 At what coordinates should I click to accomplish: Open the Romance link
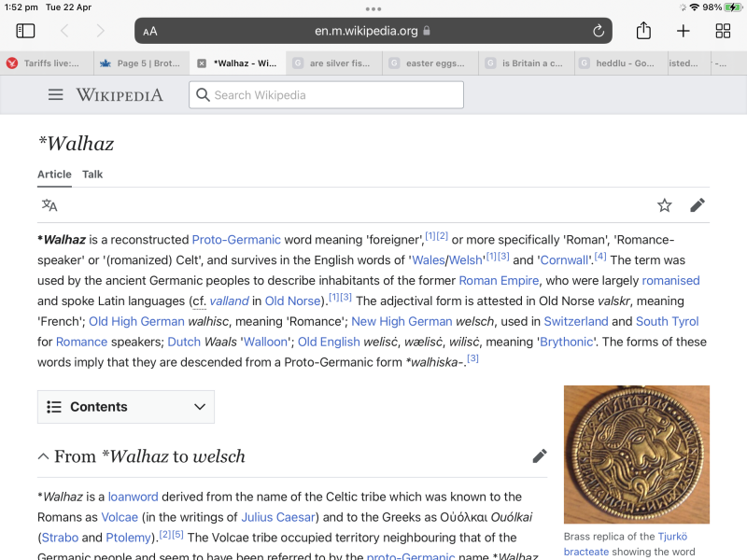(x=81, y=342)
